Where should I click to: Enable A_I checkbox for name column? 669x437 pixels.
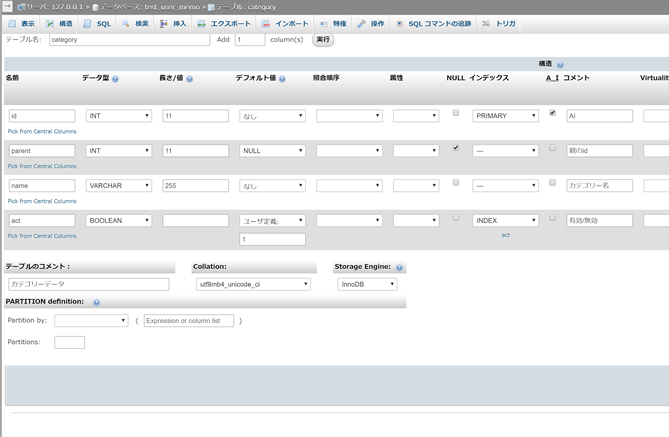[552, 183]
